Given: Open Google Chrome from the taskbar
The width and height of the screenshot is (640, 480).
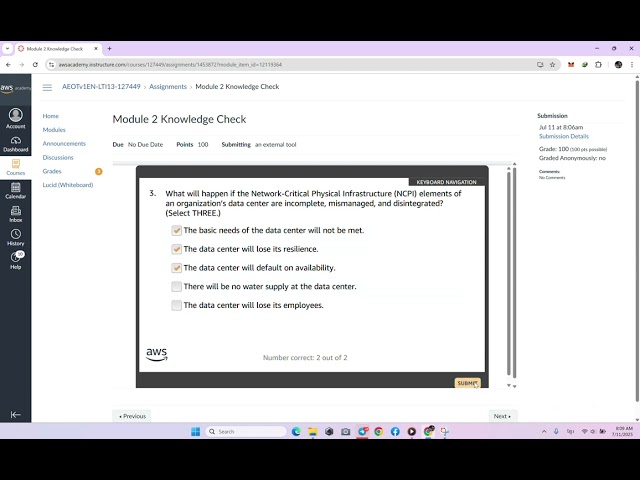Looking at the screenshot, I should point(379,431).
